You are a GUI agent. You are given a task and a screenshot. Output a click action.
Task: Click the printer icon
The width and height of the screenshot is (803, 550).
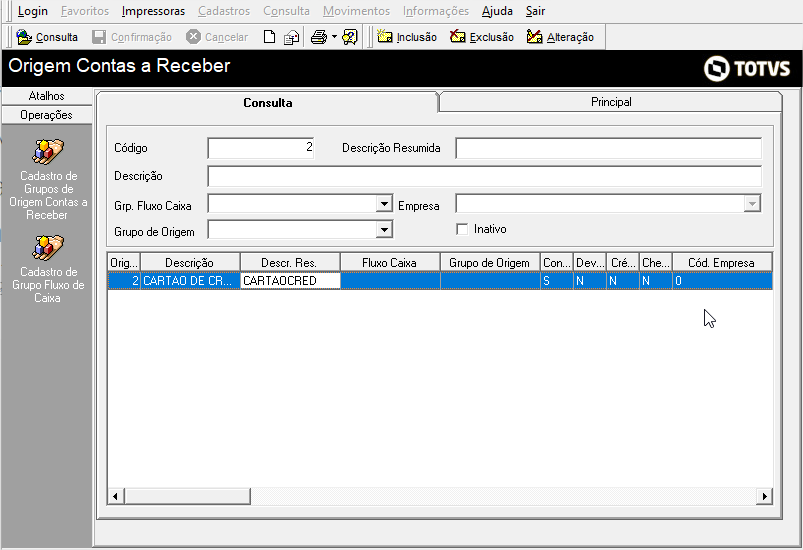[x=319, y=37]
